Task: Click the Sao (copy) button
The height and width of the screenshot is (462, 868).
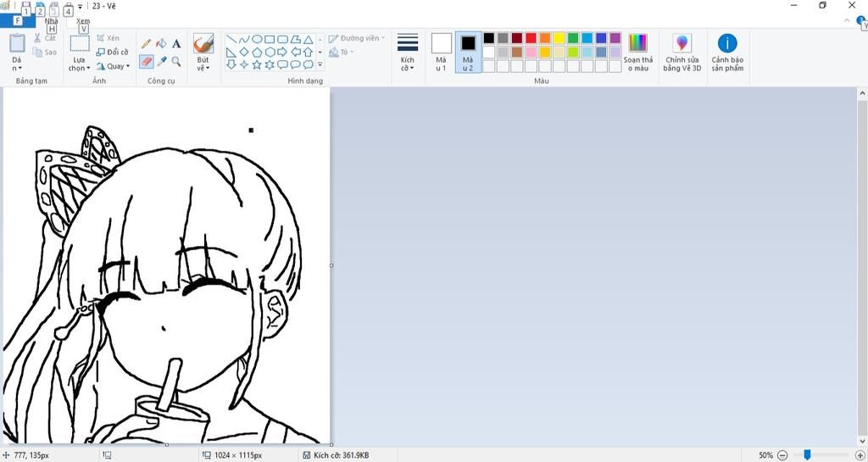Action: [x=45, y=53]
